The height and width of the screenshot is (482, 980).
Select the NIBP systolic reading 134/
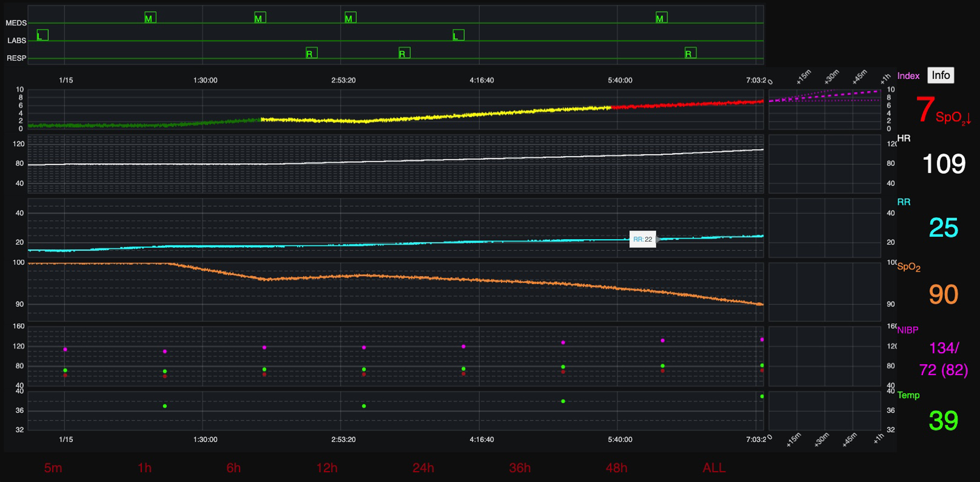[944, 348]
